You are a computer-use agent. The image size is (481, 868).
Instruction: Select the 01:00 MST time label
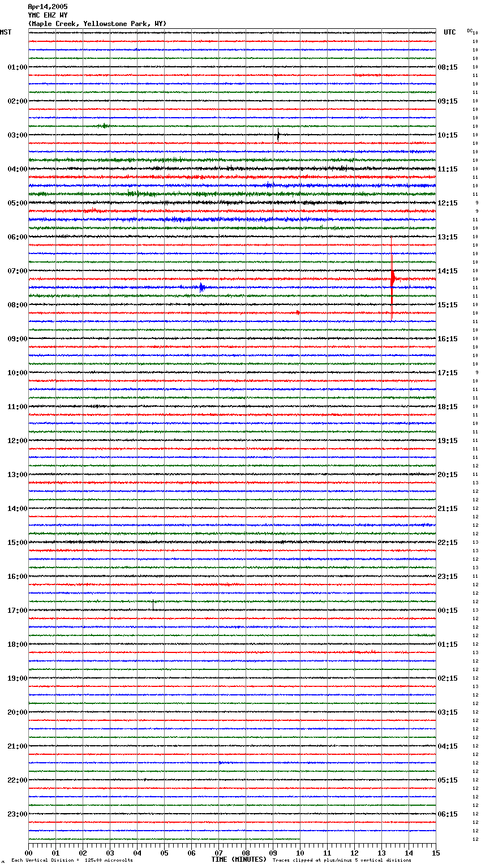[x=18, y=67]
